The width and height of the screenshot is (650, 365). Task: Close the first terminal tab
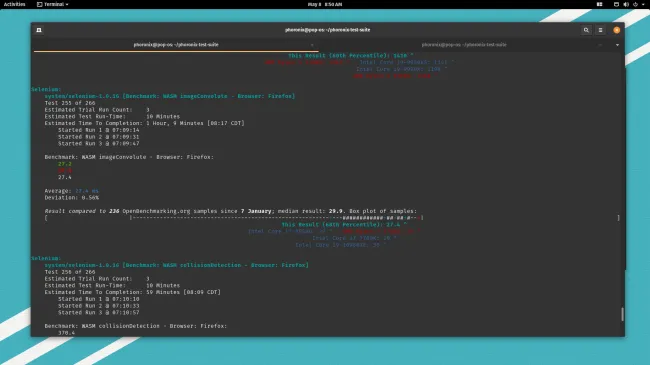pyautogui.click(x=312, y=45)
